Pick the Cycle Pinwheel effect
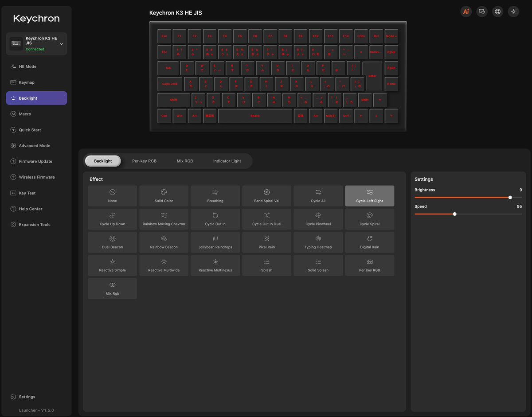This screenshot has width=532, height=417. coord(318,219)
